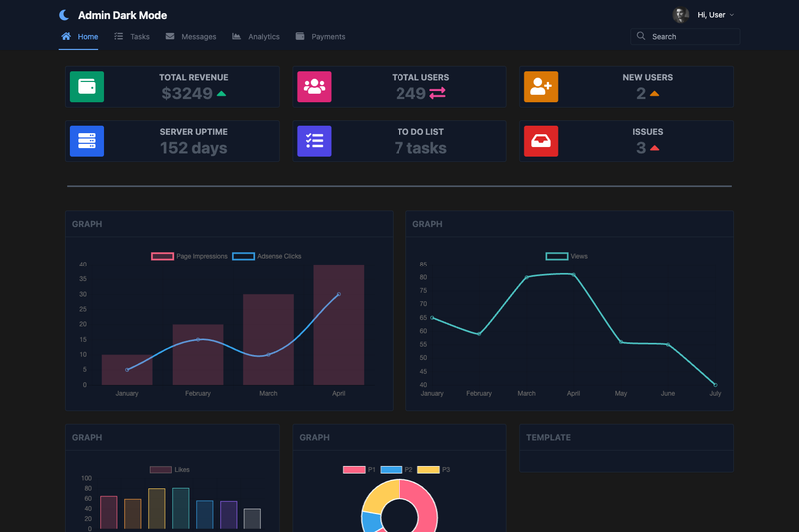The image size is (799, 532).
Task: Click the pink Total Users group icon
Action: pos(314,87)
